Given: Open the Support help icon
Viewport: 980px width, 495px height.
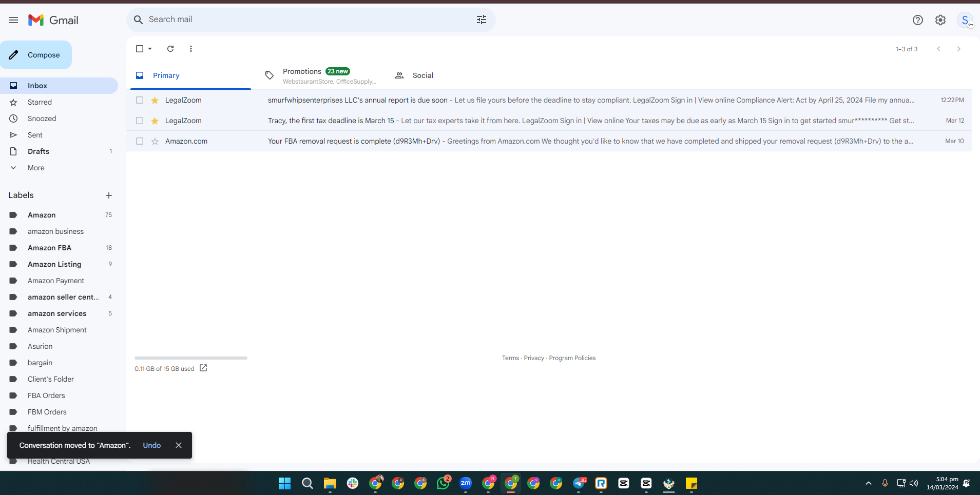Looking at the screenshot, I should pyautogui.click(x=918, y=20).
